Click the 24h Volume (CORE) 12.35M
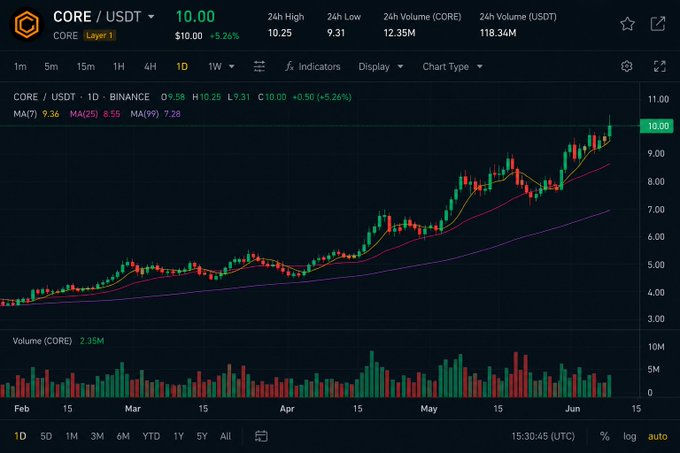Screen dimensions: 680x453 coord(399,33)
